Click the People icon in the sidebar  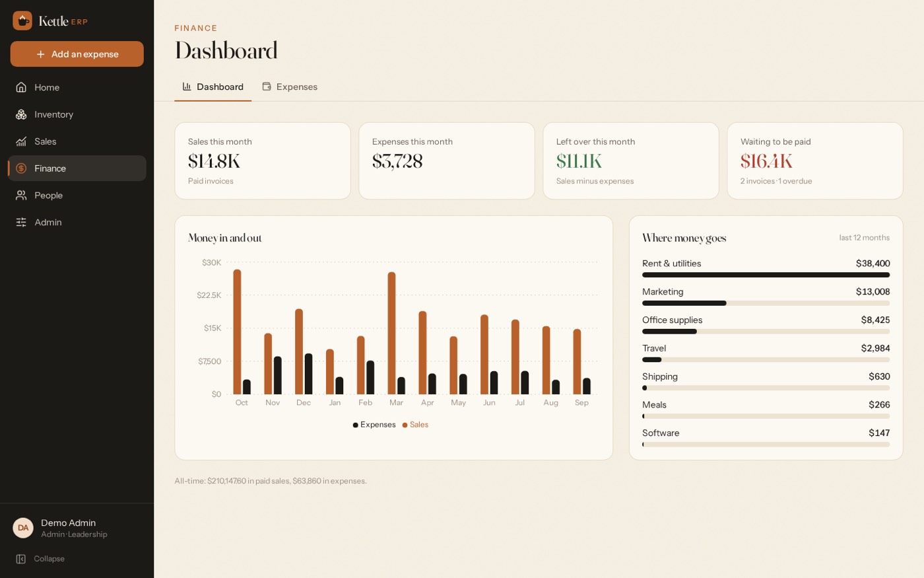tap(21, 196)
